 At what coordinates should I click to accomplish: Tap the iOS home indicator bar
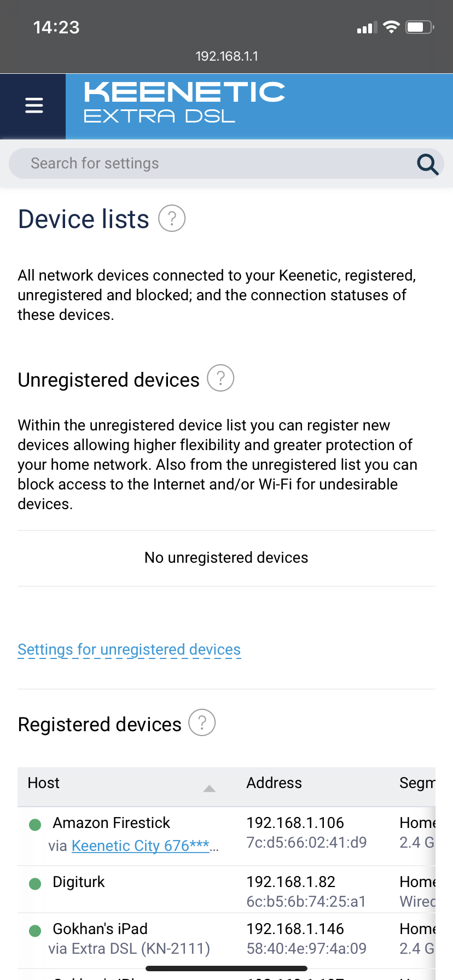click(226, 969)
